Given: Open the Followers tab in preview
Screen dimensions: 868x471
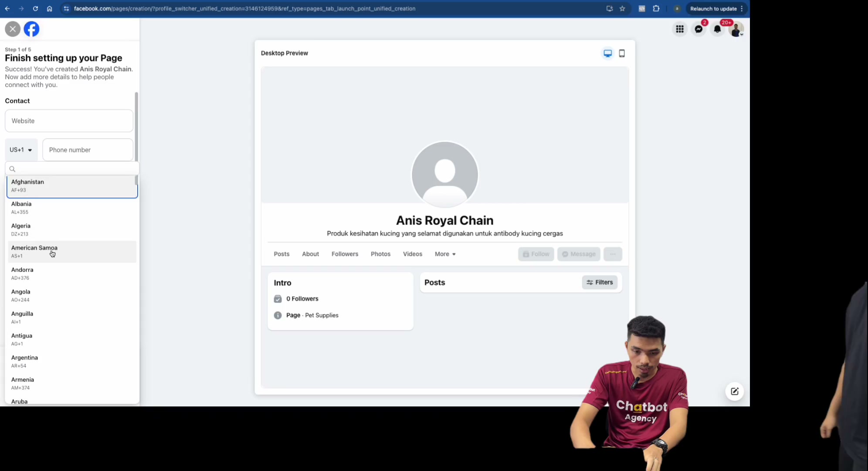Looking at the screenshot, I should pos(345,254).
